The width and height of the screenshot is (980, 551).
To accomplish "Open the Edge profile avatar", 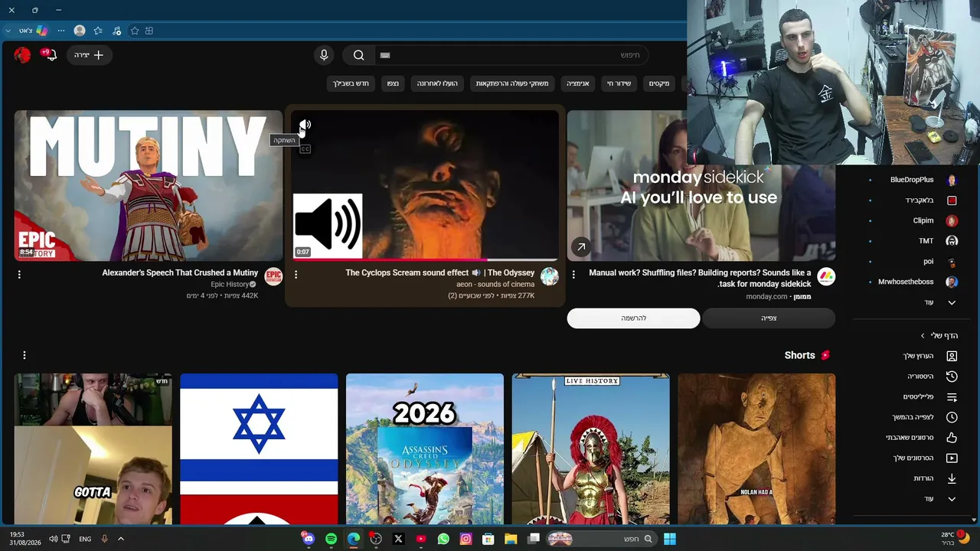I will coord(79,31).
